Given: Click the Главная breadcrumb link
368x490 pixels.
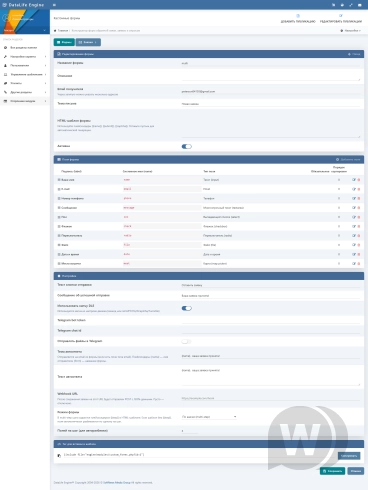Looking at the screenshot, I should click(63, 30).
